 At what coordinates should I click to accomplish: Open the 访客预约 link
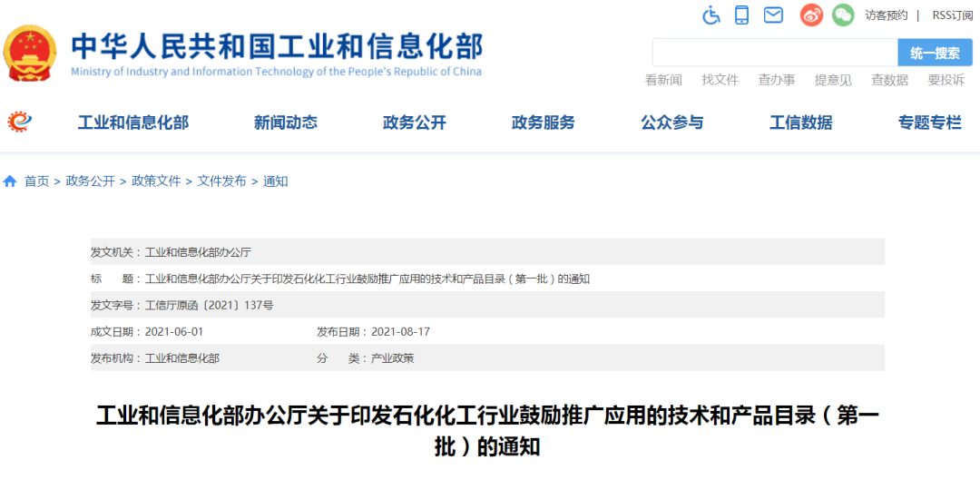pos(887,15)
